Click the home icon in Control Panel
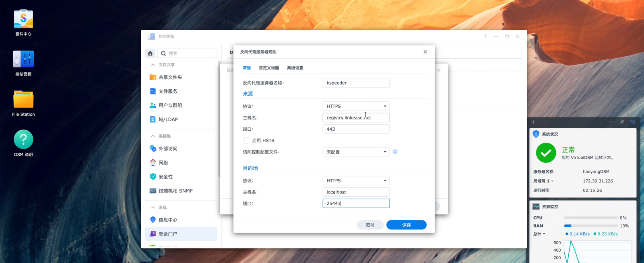The width and height of the screenshot is (644, 263). click(x=150, y=53)
